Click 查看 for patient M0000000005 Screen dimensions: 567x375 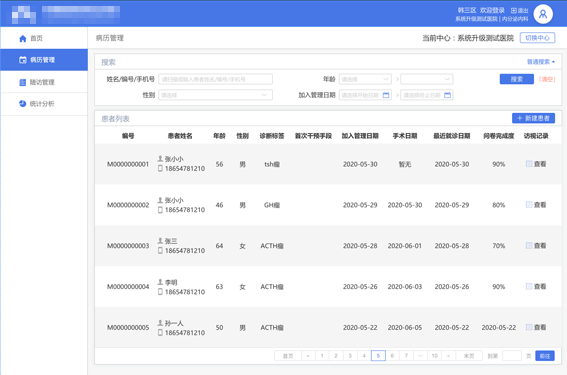pos(540,328)
